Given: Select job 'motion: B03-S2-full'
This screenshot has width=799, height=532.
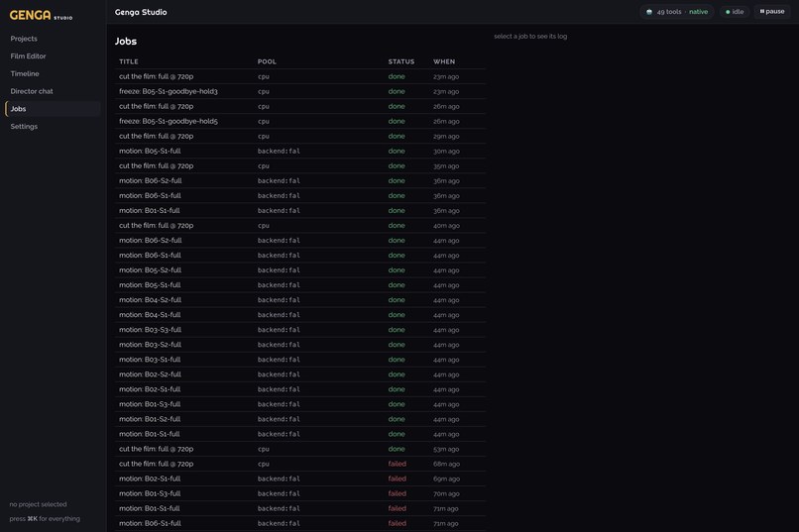Looking at the screenshot, I should click(300, 345).
